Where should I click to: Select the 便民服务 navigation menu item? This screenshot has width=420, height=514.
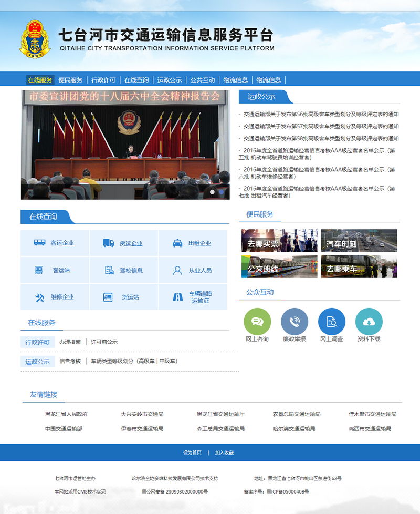pos(70,80)
